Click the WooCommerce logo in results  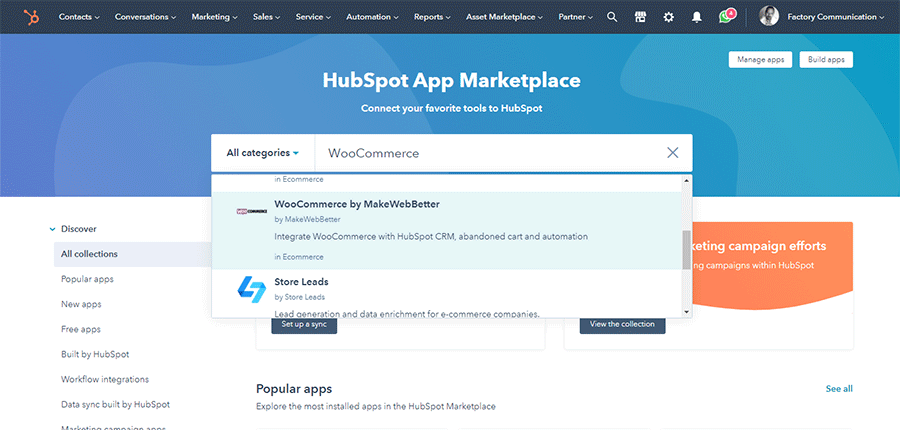pos(252,211)
